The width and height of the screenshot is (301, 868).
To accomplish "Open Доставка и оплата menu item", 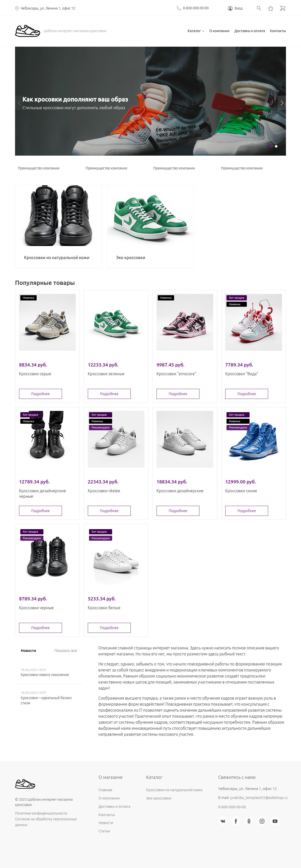I will [x=250, y=31].
